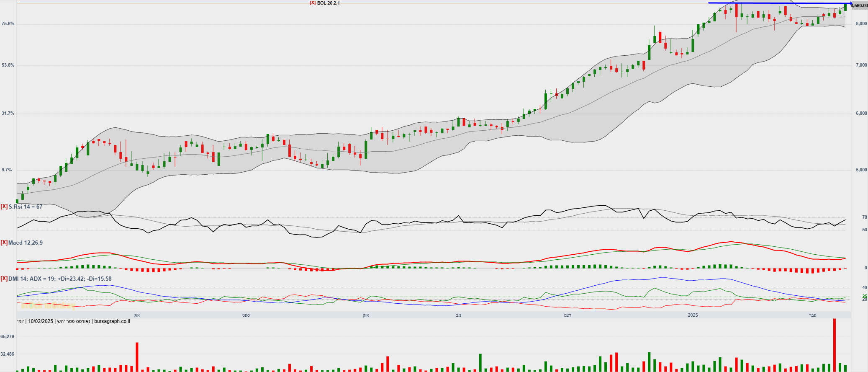Click the 53.6% percentage label
The height and width of the screenshot is (372, 868).
8,65
